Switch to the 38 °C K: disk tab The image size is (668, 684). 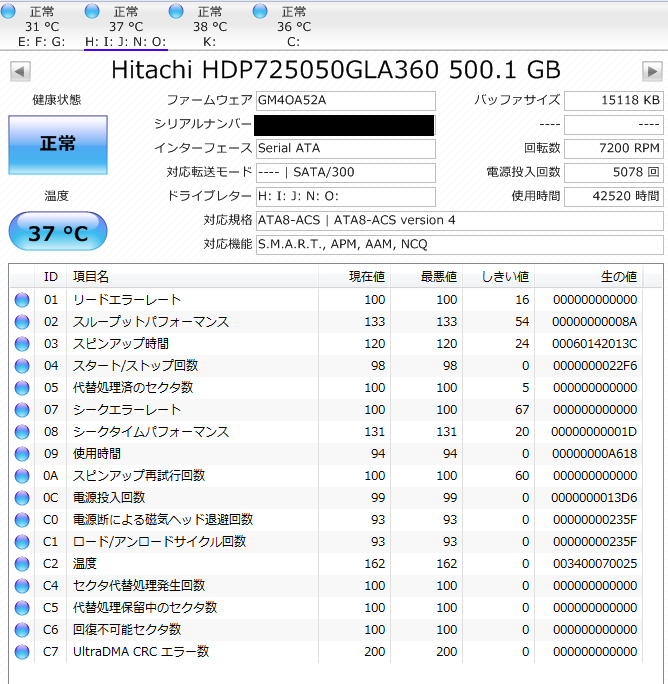209,27
